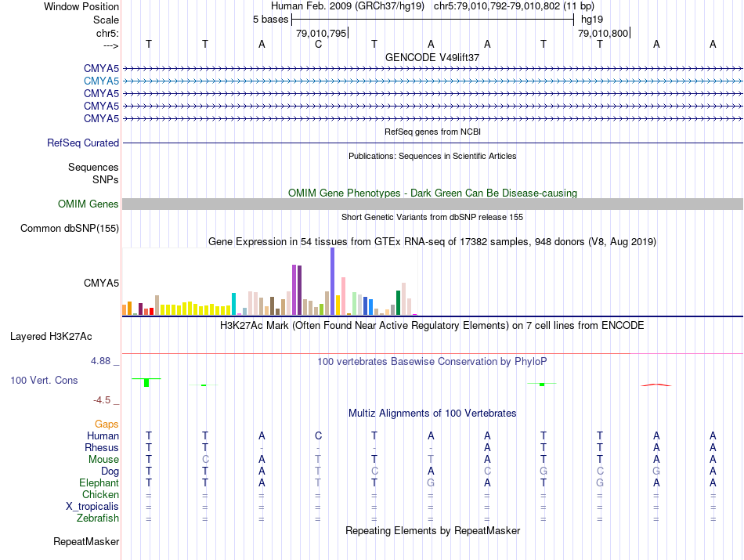Click the cyan bar in GTEx chart
This screenshot has width=744, height=560.
click(x=233, y=304)
